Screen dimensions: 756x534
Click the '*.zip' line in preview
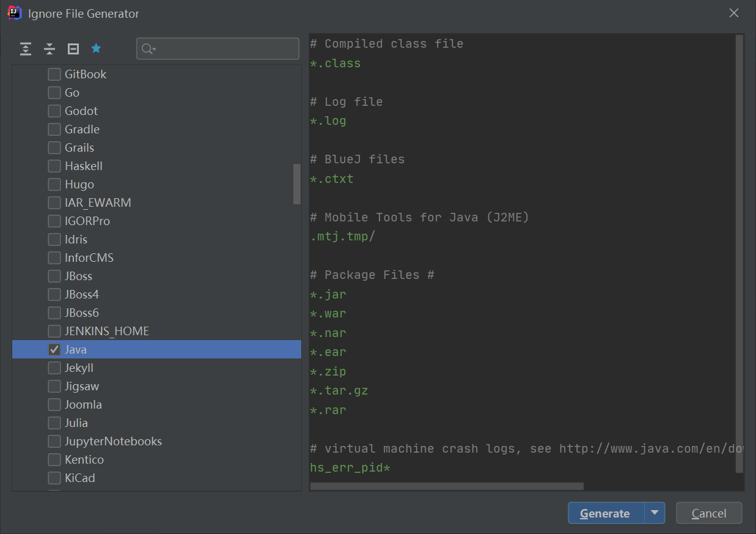pos(328,371)
